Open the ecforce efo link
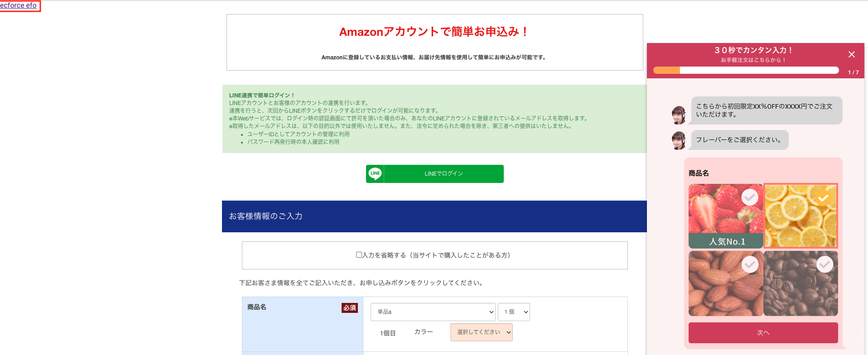 point(19,5)
